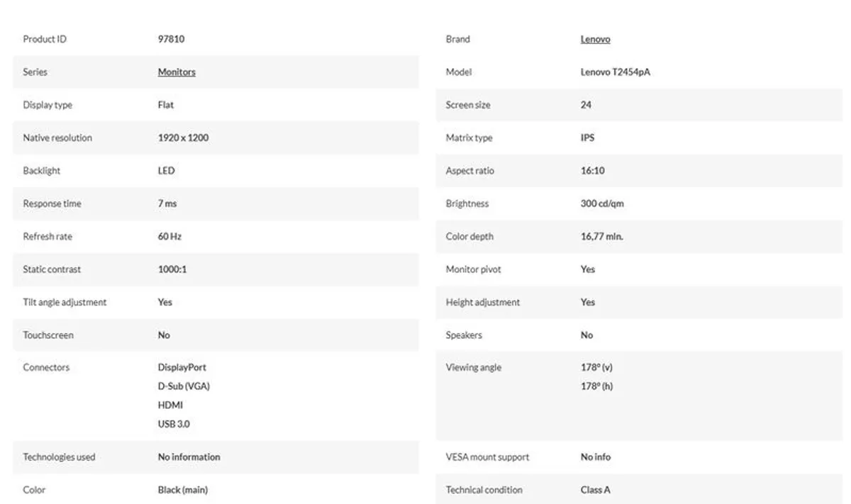Select the Class A technical condition value
851x504 pixels.
(595, 490)
